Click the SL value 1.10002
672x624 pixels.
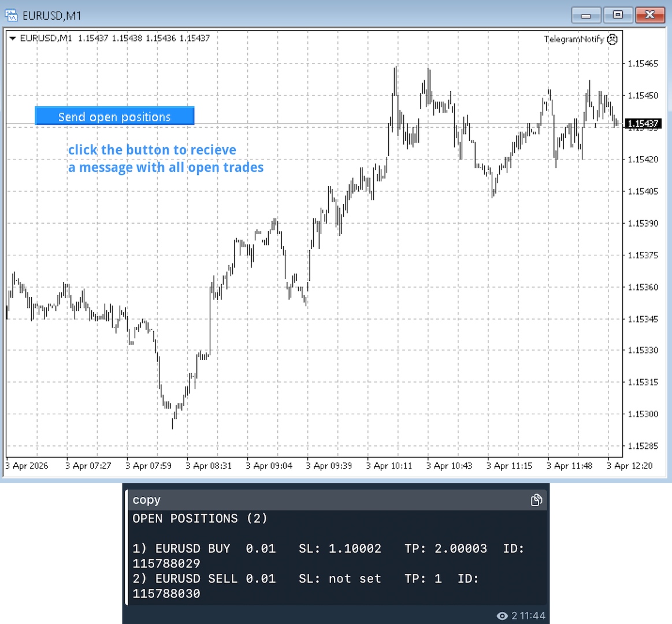point(355,548)
